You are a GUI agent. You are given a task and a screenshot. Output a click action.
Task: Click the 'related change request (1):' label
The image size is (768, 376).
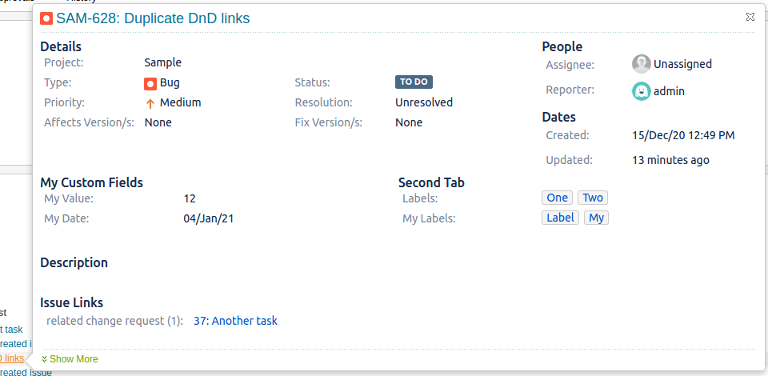point(115,321)
